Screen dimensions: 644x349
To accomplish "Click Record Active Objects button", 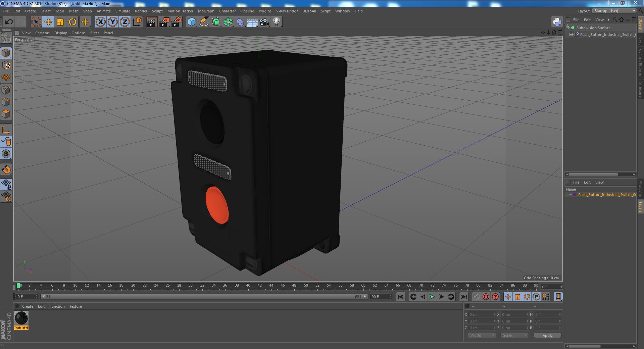I will 476,297.
